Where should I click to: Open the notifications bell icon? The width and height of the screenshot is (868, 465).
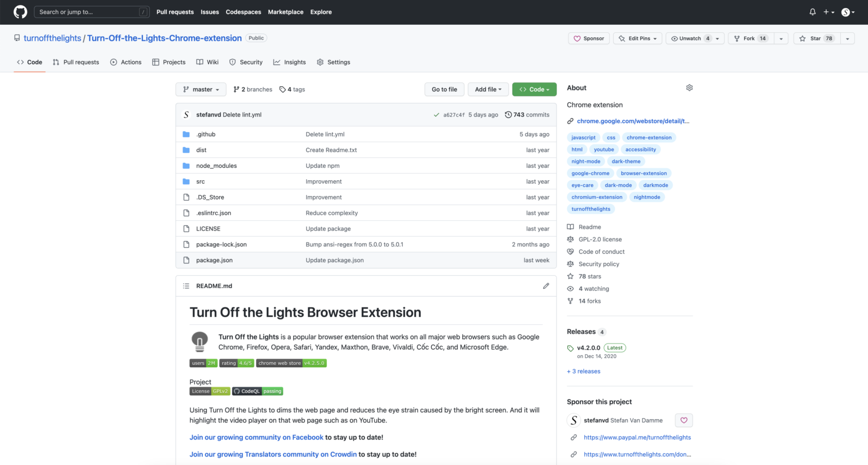[x=812, y=11]
